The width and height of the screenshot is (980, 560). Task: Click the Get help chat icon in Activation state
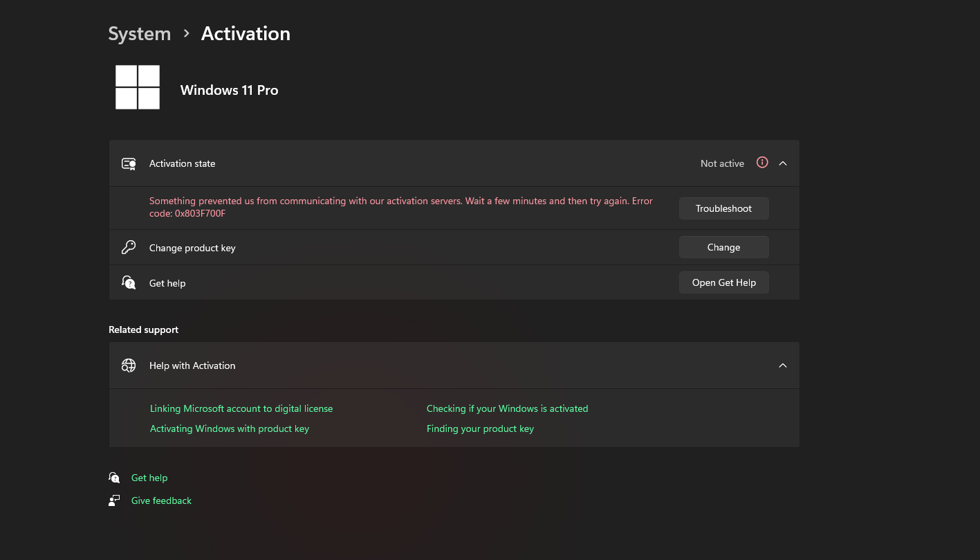tap(129, 282)
